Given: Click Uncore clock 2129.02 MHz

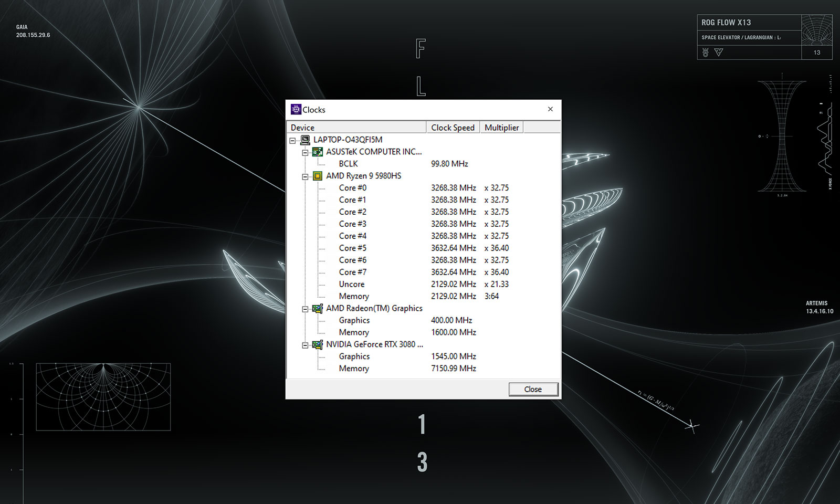Looking at the screenshot, I should [x=454, y=285].
